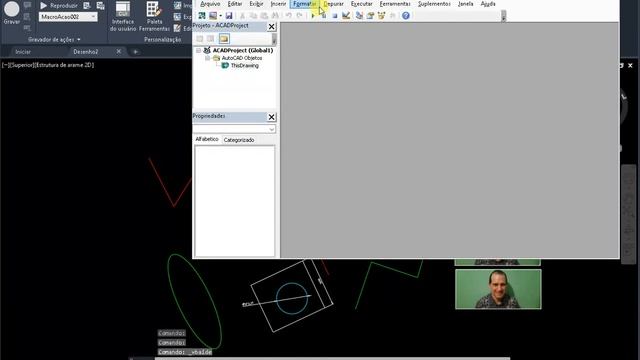Switch to the Iniciar tab in AutoCAD
Image resolution: width=640 pixels, height=360 pixels.
pos(23,52)
